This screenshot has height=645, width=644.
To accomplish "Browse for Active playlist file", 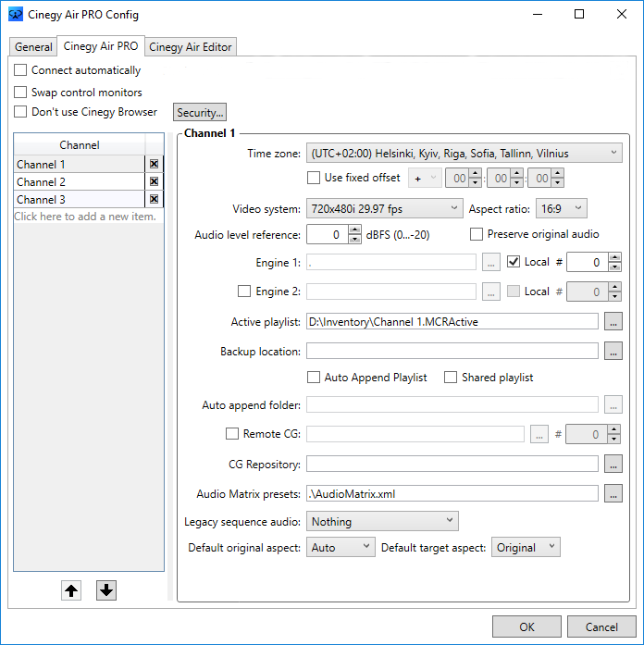I will (613, 321).
